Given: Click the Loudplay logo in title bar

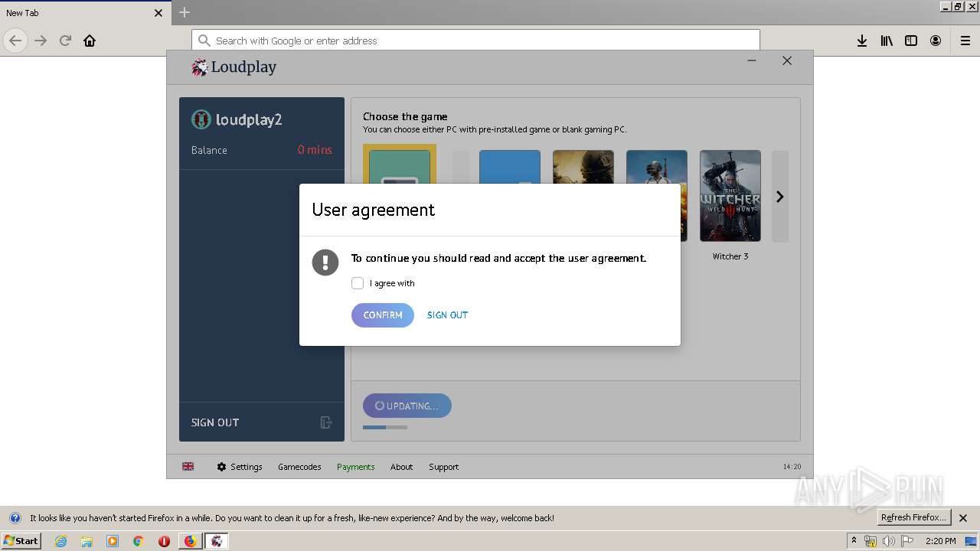Looking at the screenshot, I should coord(234,67).
